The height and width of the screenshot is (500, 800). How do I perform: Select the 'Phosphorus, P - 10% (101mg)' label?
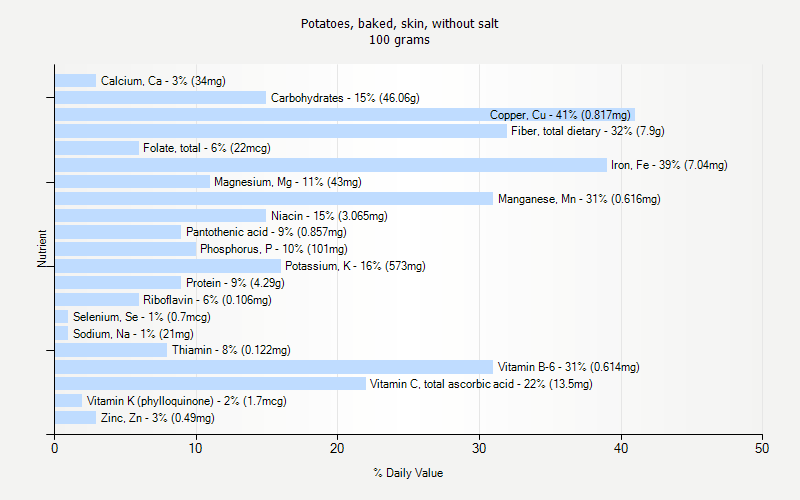click(x=274, y=249)
